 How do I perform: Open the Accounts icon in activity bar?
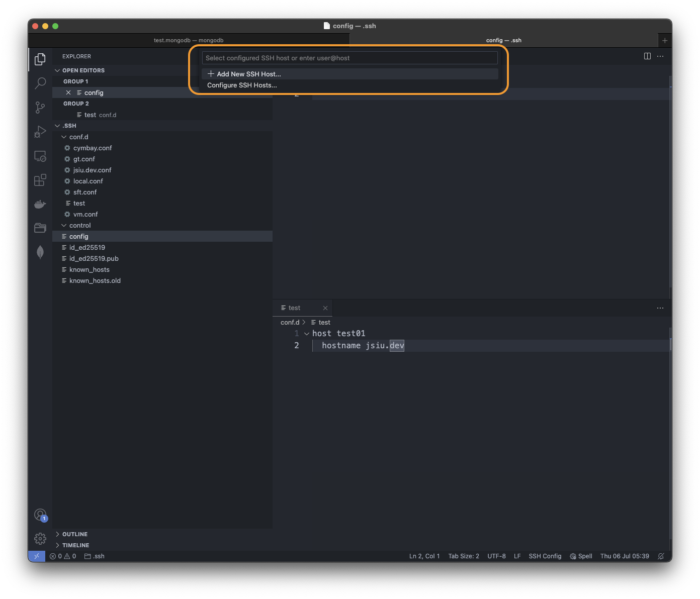pos(40,514)
